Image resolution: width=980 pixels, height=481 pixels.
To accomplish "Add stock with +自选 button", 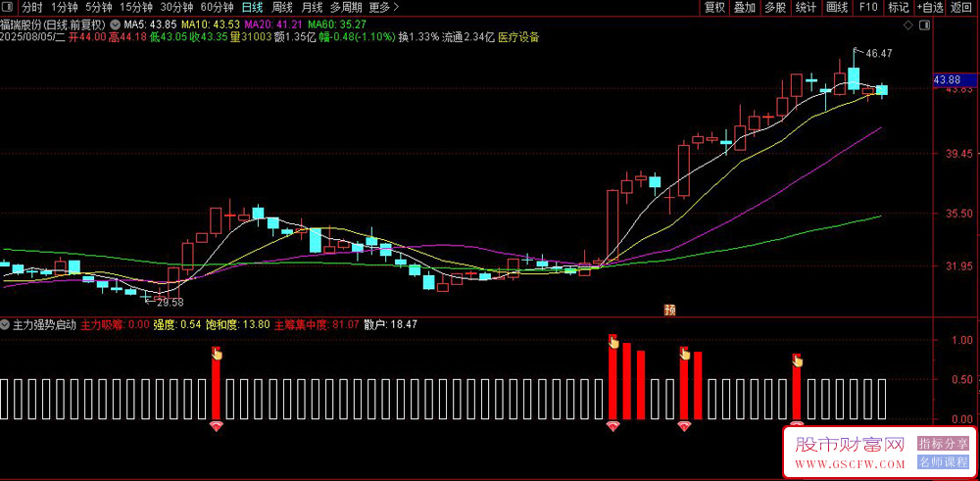I will coord(930,8).
